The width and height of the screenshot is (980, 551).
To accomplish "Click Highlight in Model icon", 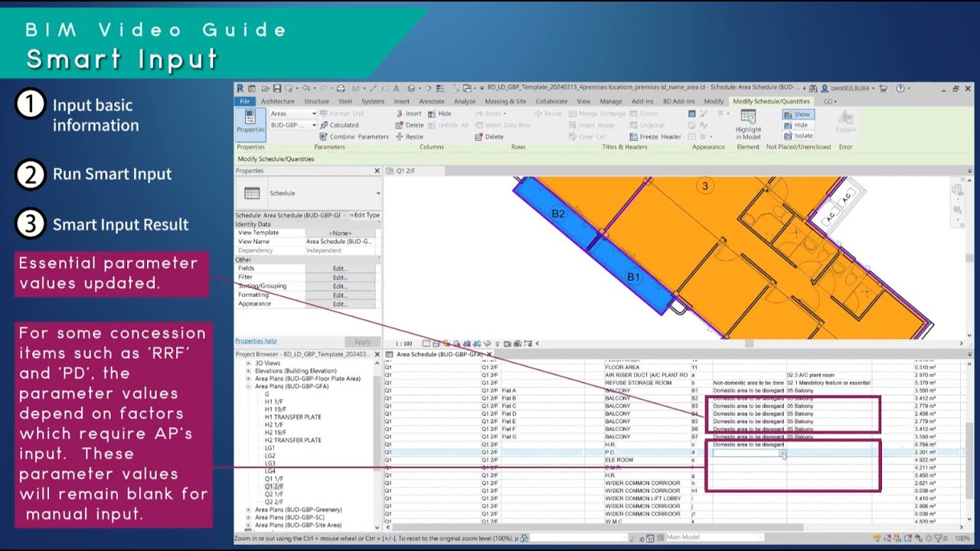I will tap(748, 124).
